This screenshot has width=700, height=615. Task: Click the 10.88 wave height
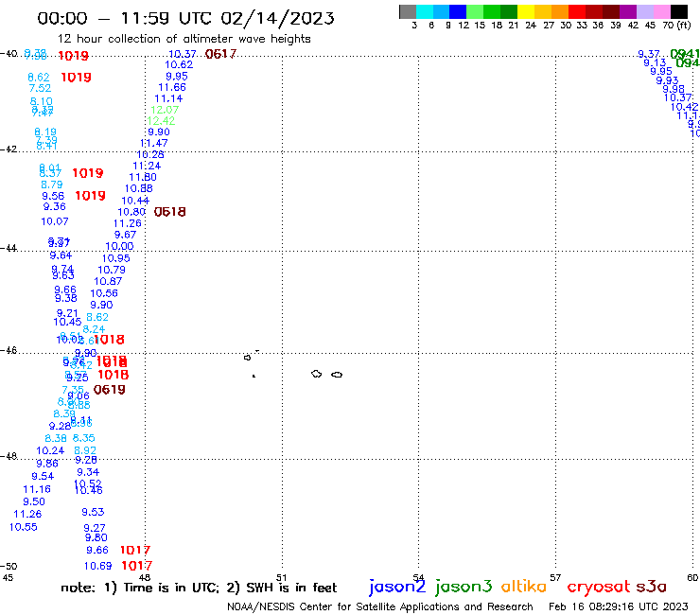[138, 189]
